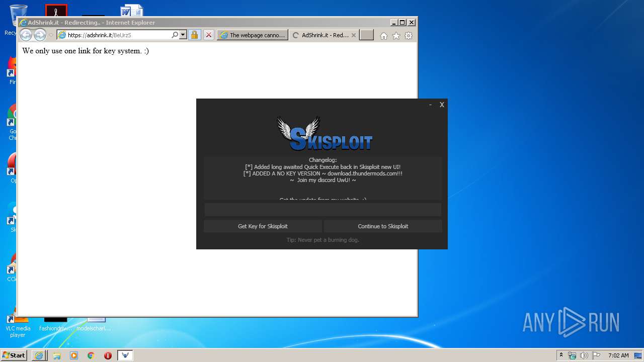
Task: Minimize the Skisploit dialog with the dash
Action: (x=430, y=105)
